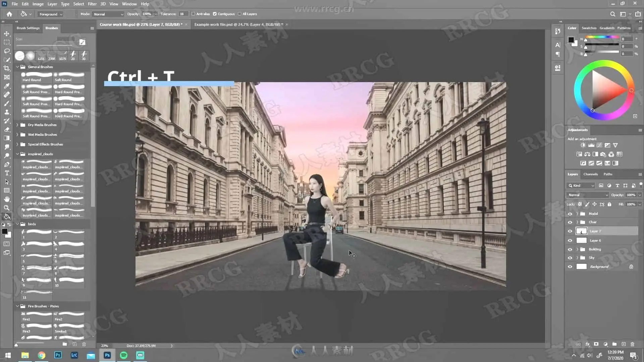This screenshot has height=362, width=644.
Task: Click the foreground color swatch in Color panel
Action: click(x=571, y=40)
